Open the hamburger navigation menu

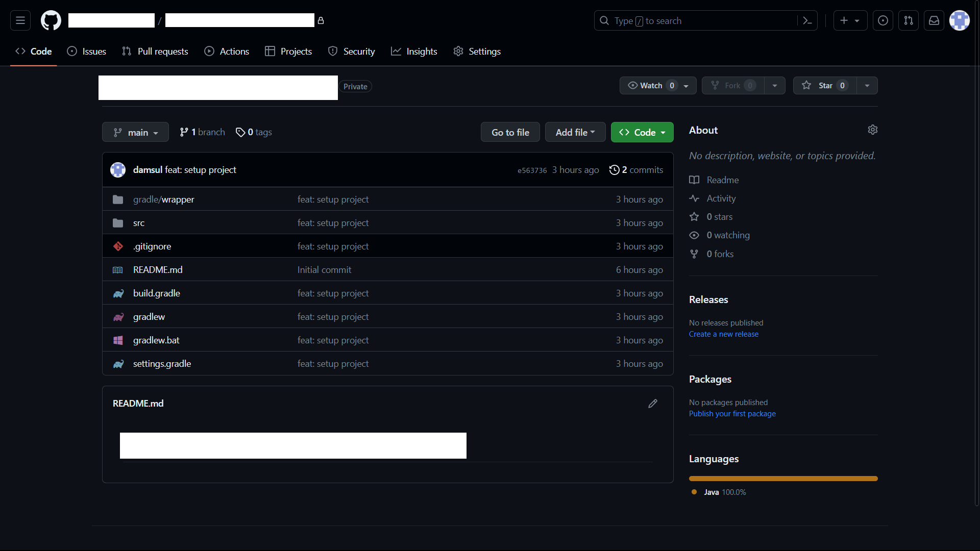(20, 20)
